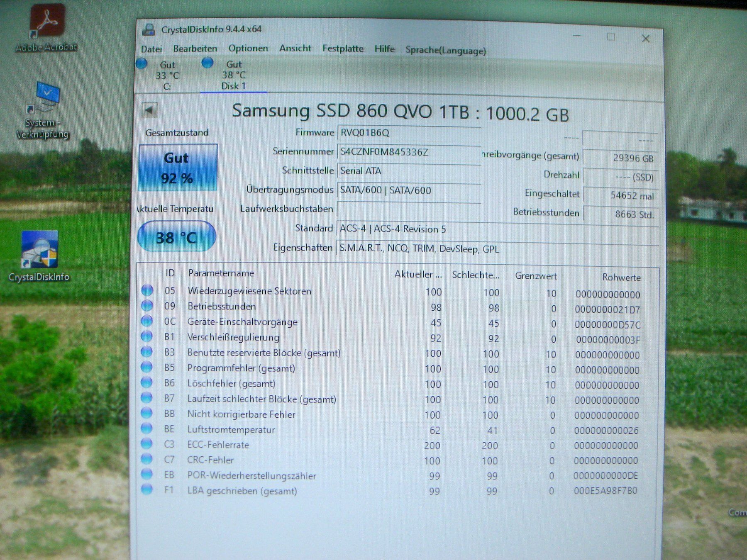Screen dimensions: 747x560
Task: Click the Schlechte... column header
Action: click(476, 275)
